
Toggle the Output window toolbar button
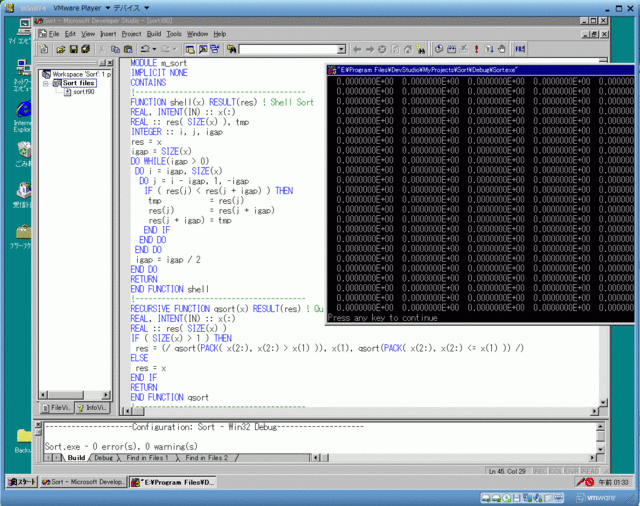pos(202,49)
